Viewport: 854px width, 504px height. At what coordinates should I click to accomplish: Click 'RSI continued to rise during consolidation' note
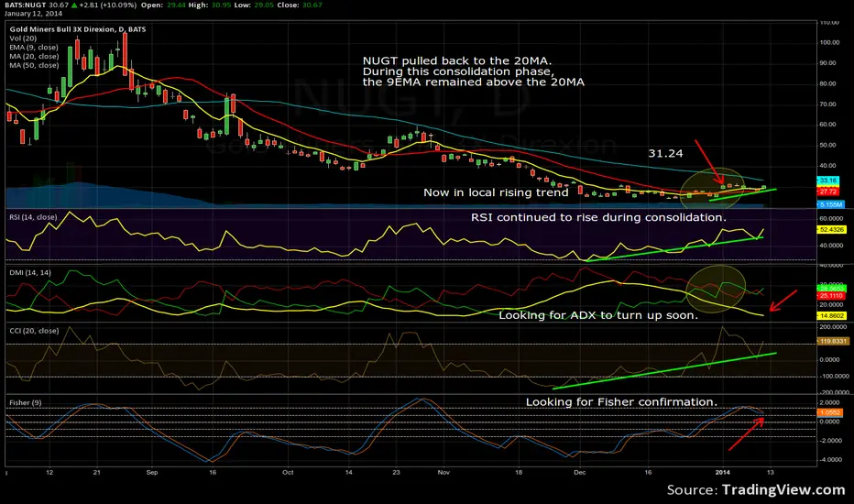point(598,217)
